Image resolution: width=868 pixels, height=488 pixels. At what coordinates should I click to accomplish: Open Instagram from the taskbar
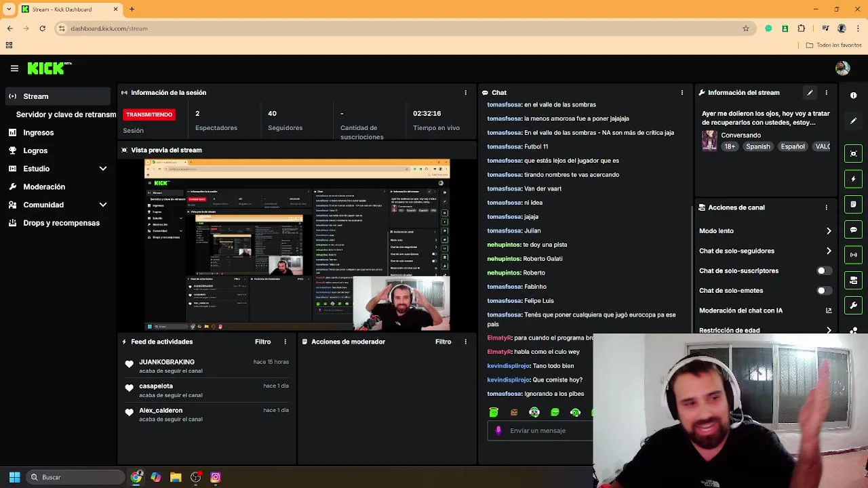coord(216,477)
